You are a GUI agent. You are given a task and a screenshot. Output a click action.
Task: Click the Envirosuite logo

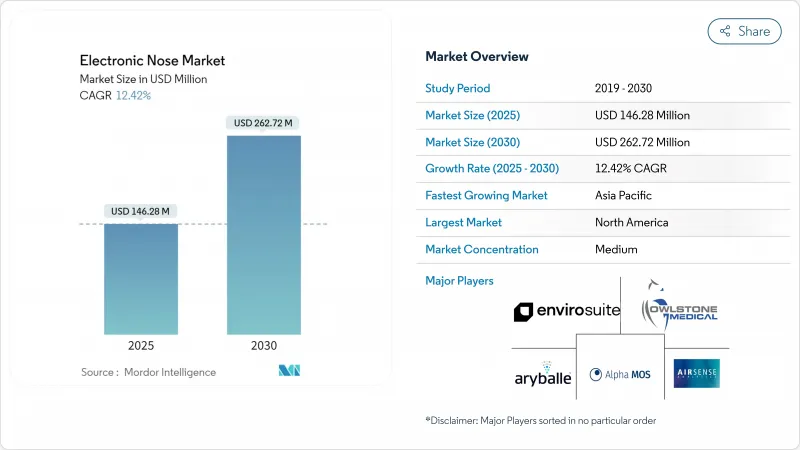566,311
